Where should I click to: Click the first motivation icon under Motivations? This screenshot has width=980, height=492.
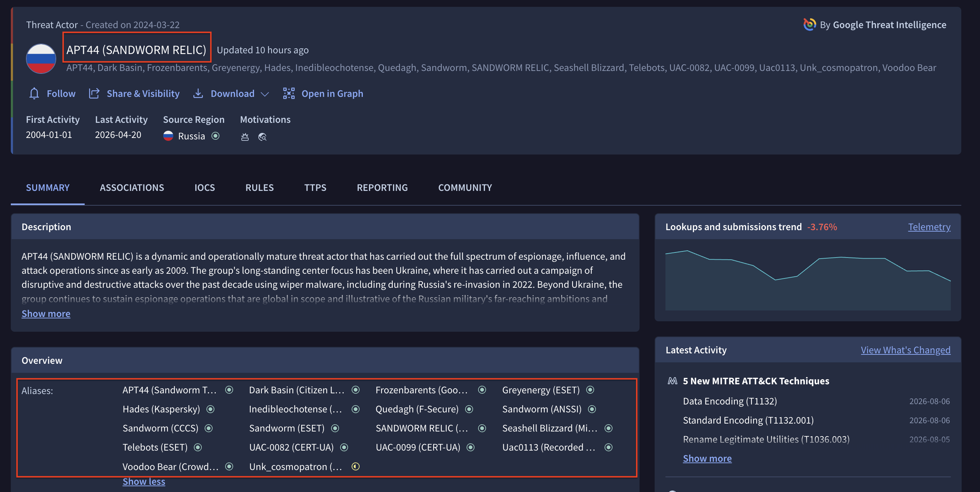[x=245, y=137]
